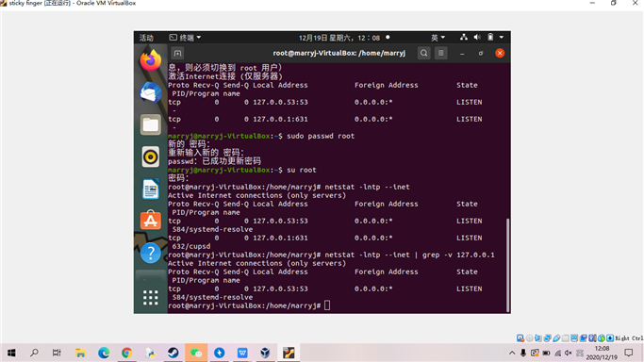The image size is (644, 362).
Task: Click VirtualBox recording status icon
Action: pos(584,338)
